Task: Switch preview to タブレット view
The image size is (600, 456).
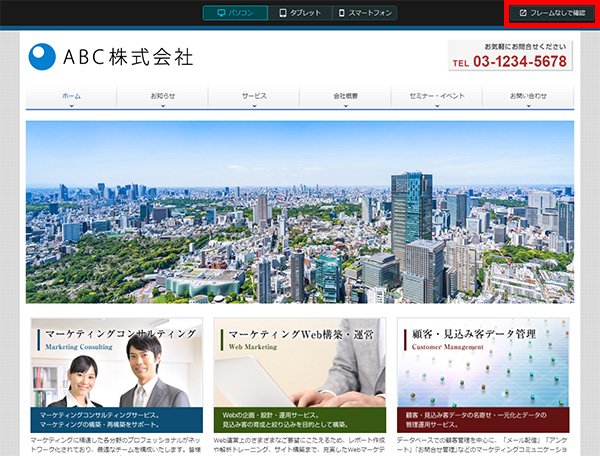Action: pyautogui.click(x=301, y=13)
